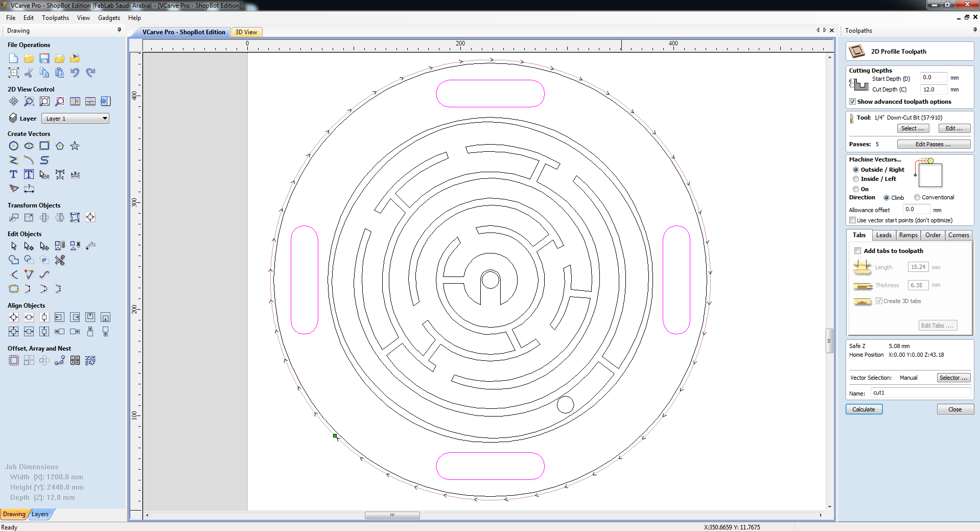Viewport: 980px width, 531px height.
Task: Click the Draw Text tool icon
Action: tap(14, 175)
